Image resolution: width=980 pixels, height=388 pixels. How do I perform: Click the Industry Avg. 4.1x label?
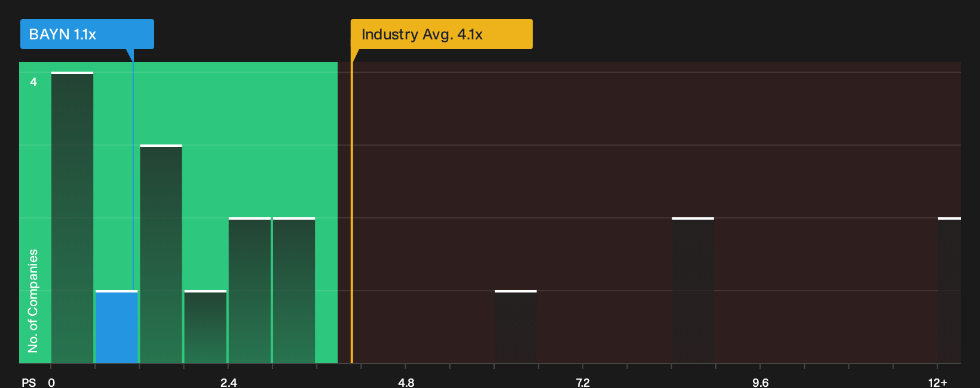pyautogui.click(x=442, y=34)
